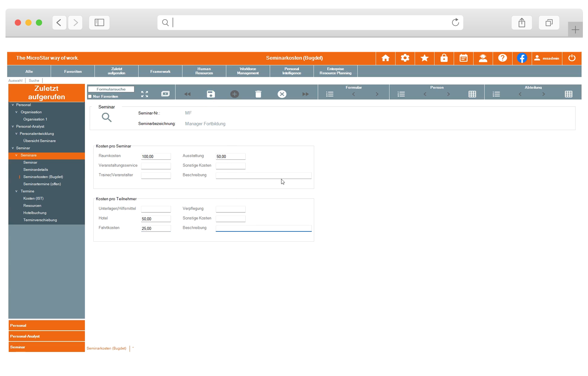Toggle the Nur Favoriten checkbox
The height and width of the screenshot is (376, 588).
tap(90, 96)
